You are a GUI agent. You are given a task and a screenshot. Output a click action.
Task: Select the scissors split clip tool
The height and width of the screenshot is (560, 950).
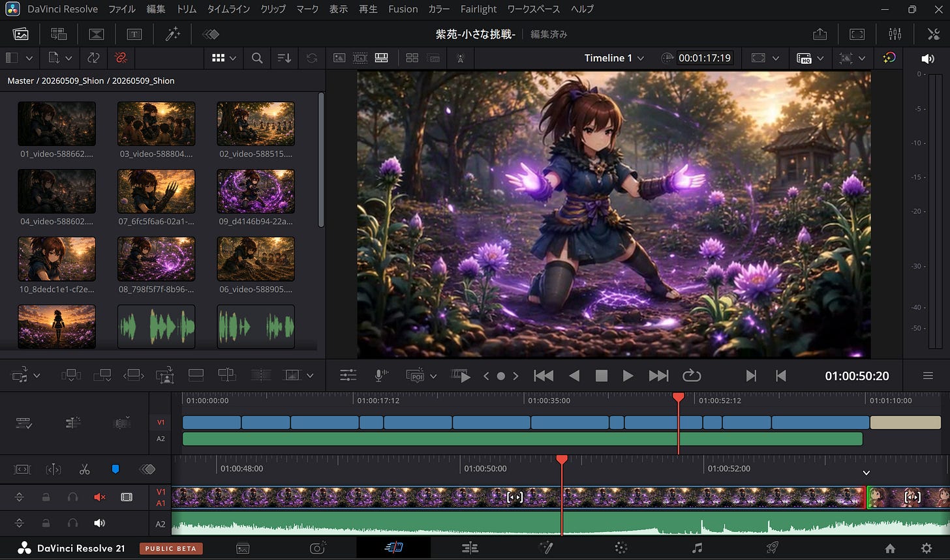coord(84,469)
